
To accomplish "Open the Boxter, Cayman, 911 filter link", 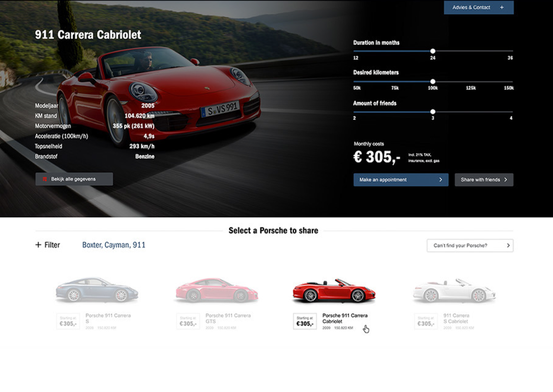I will 114,245.
